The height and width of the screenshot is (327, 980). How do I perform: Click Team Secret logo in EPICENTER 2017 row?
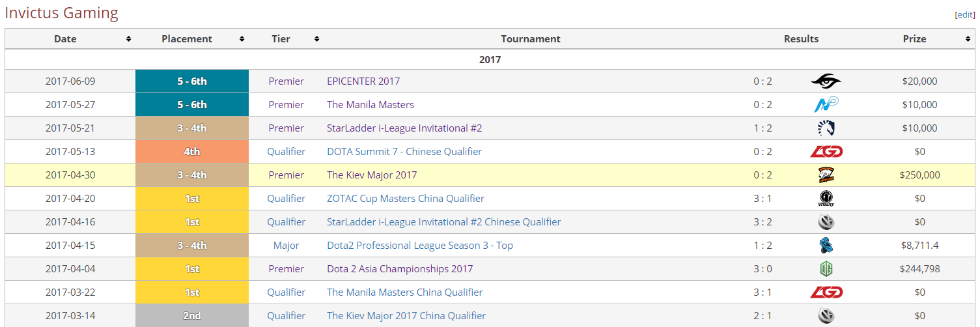(x=826, y=81)
